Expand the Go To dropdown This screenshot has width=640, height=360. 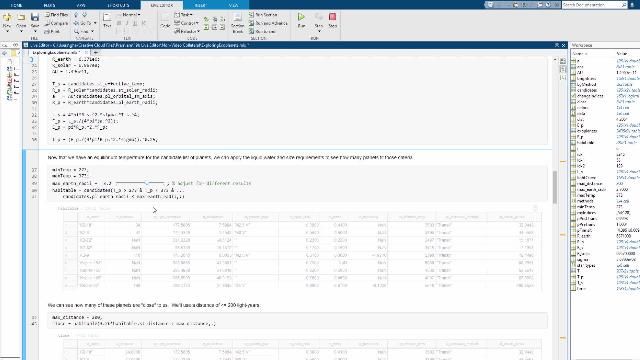pos(85,23)
